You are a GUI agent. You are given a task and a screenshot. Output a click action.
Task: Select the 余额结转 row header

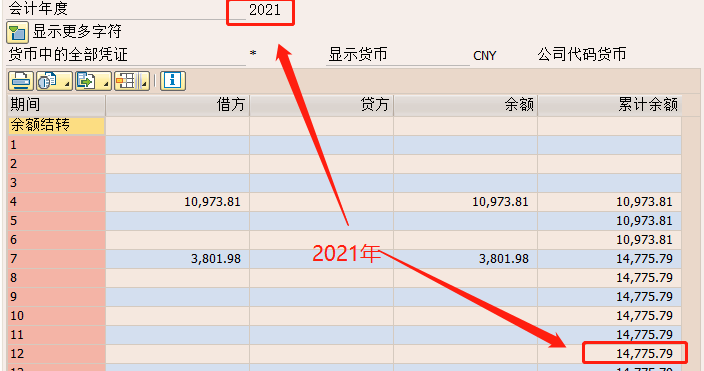(x=57, y=126)
